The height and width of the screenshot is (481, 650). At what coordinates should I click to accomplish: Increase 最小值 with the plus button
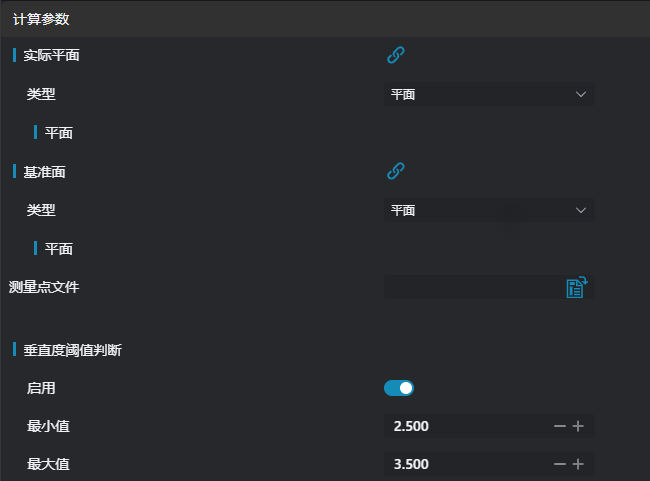tap(578, 426)
